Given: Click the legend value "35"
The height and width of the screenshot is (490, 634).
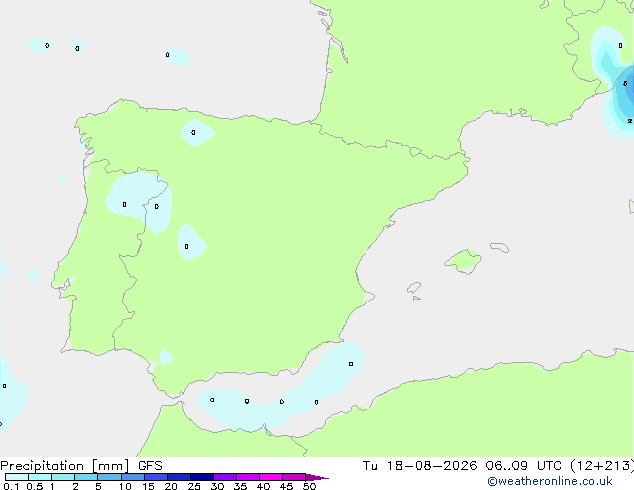Looking at the screenshot, I should point(240,486).
